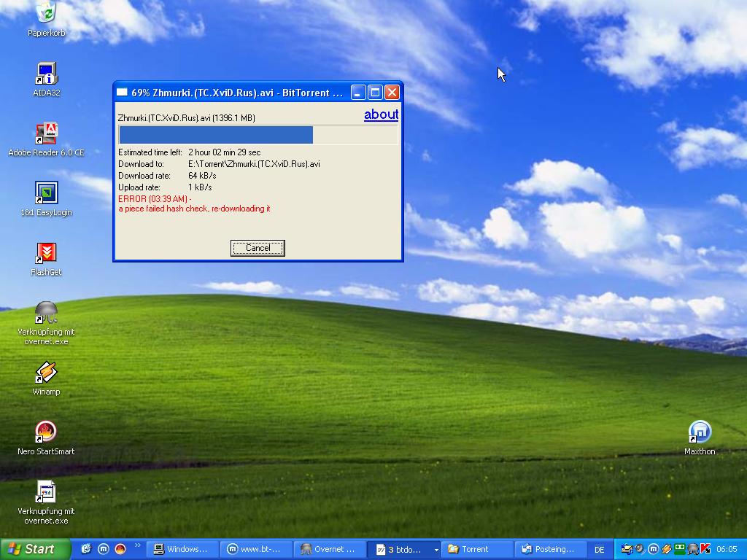Expand the btdo... taskbar group arrow
The height and width of the screenshot is (560, 747).
[x=436, y=550]
